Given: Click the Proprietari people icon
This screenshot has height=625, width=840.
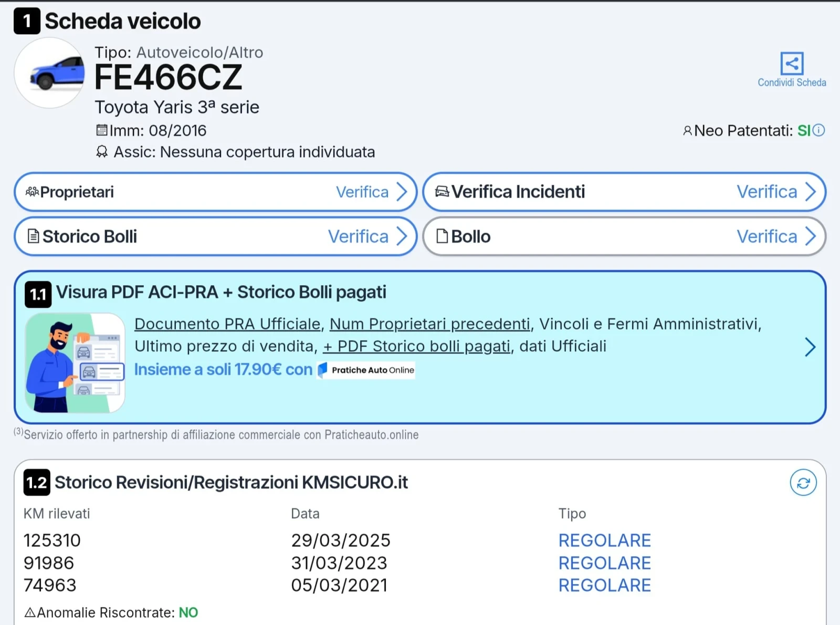Looking at the screenshot, I should pyautogui.click(x=32, y=192).
